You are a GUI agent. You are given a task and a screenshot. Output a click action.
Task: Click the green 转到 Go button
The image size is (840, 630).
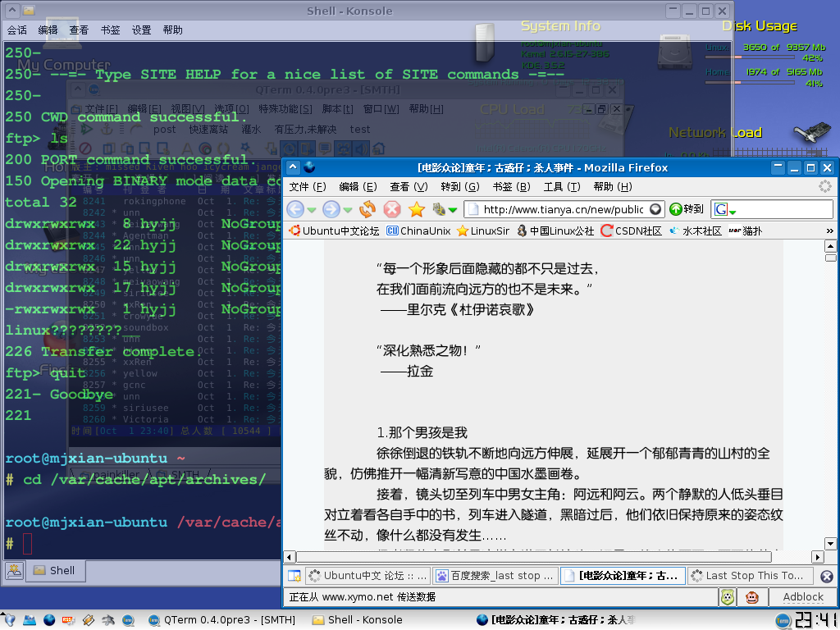point(687,209)
